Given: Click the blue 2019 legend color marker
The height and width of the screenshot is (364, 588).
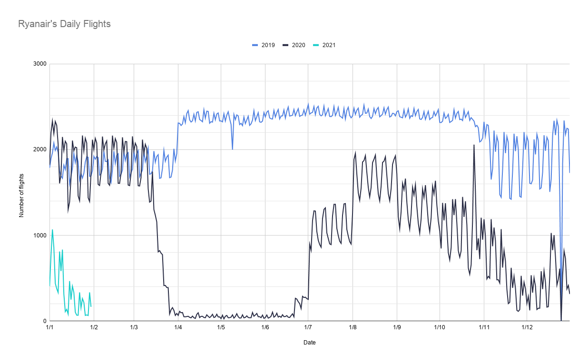Looking at the screenshot, I should [x=255, y=45].
